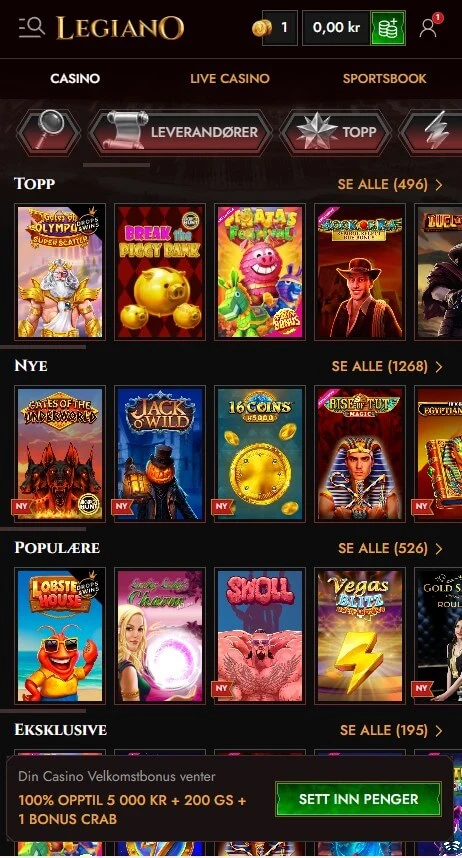Open the Jack O'Wild game thumbnail

160,454
